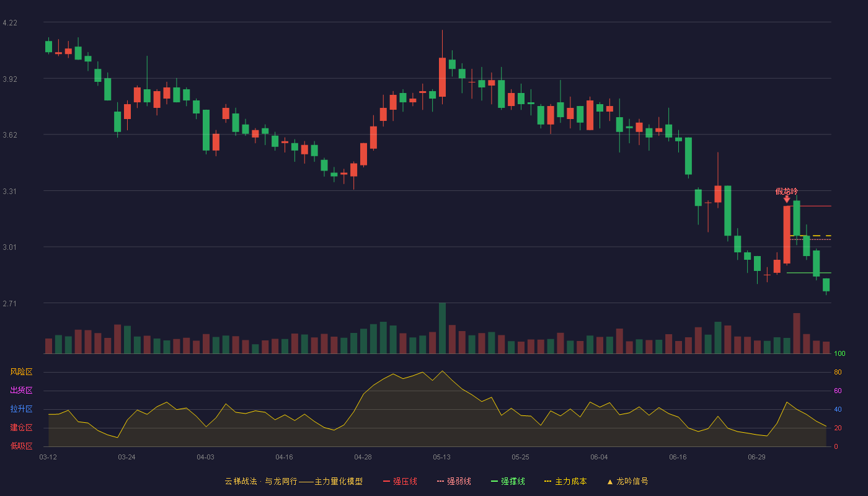
Task: Toggle the 龙吟信号 legend entry
Action: point(627,481)
